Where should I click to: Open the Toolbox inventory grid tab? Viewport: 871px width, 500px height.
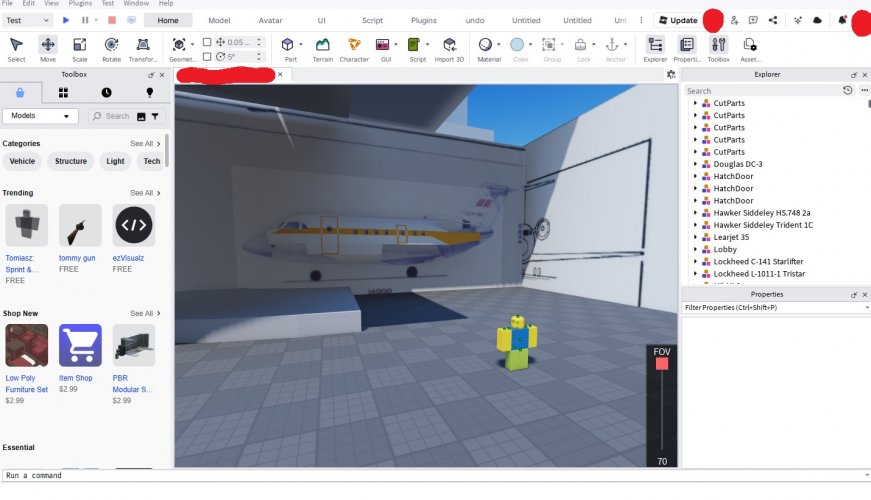tap(63, 92)
